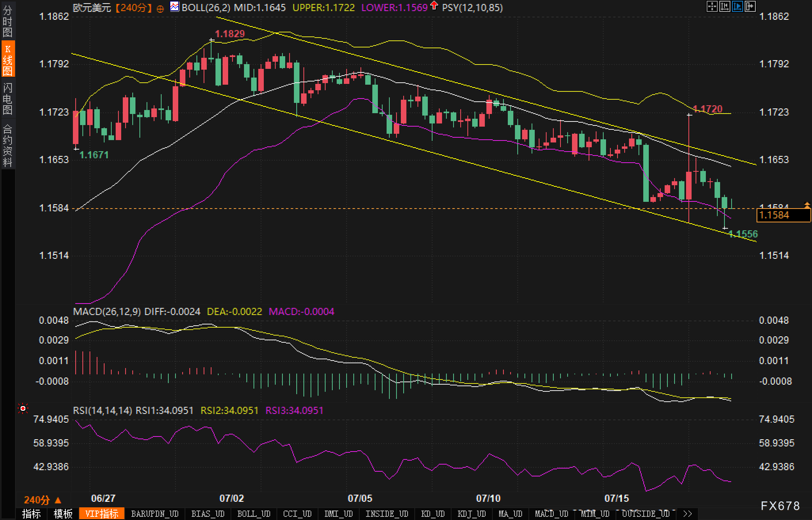Toggle the VIP指标 tab
Image resolution: width=812 pixels, height=520 pixels.
[102, 514]
